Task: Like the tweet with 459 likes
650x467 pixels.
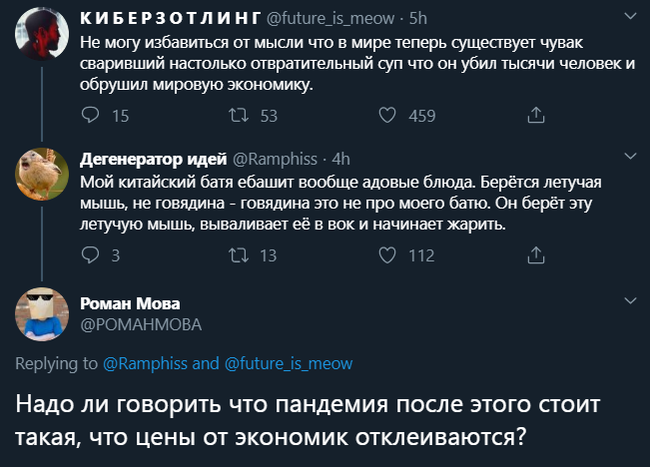Action: click(387, 116)
